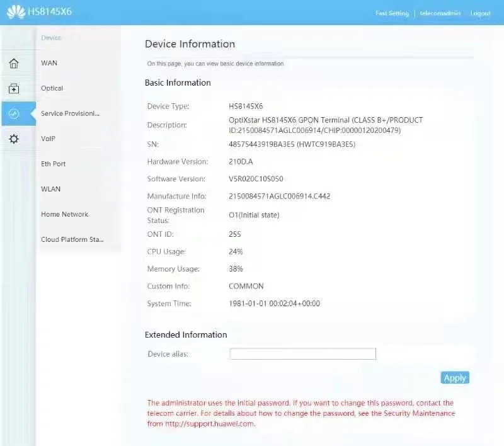Log out using the Logout link

tap(480, 13)
